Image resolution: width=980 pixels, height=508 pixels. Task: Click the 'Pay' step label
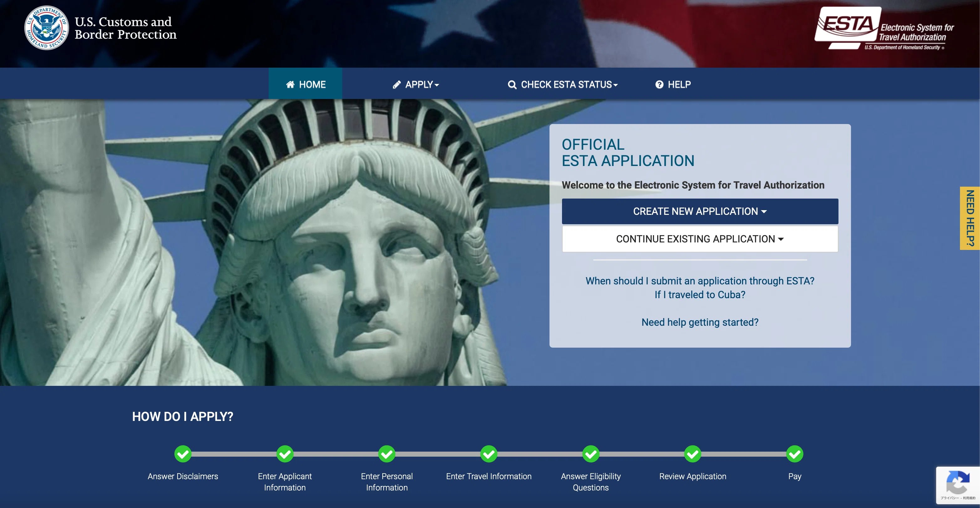[795, 476]
